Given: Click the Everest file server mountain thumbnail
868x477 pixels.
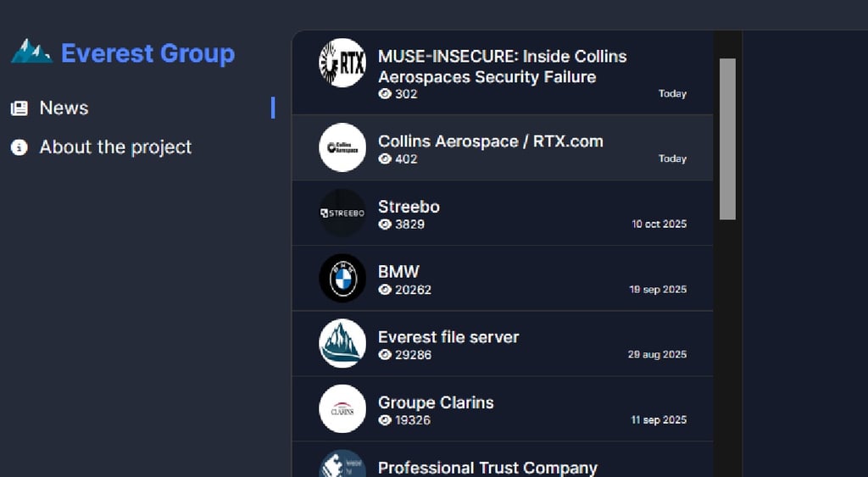Looking at the screenshot, I should click(x=342, y=343).
